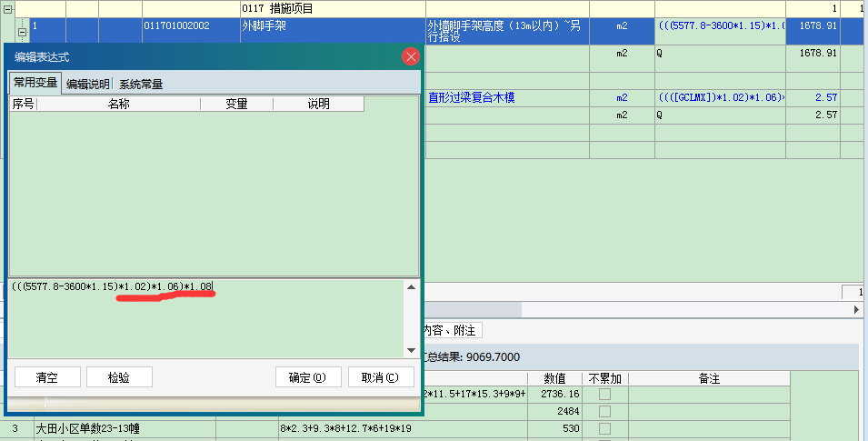Viewport: 868px width, 441px height.
Task: Select code cell 011701002002
Action: tap(191, 31)
